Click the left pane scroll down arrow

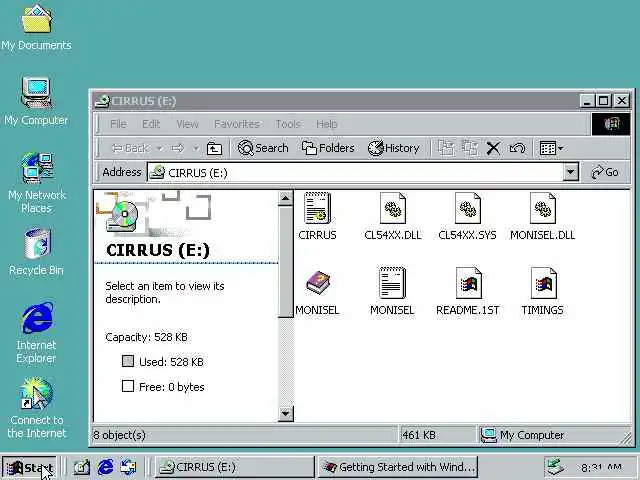pos(286,413)
